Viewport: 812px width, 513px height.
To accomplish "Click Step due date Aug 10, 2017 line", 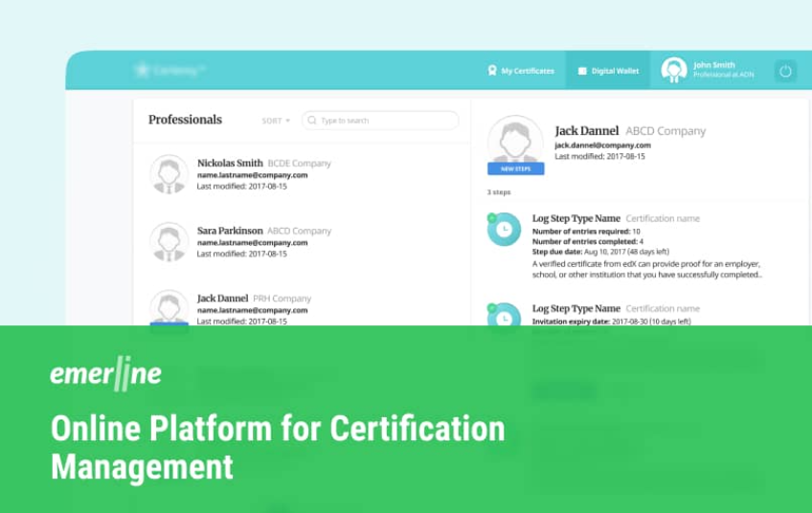I will tap(600, 252).
